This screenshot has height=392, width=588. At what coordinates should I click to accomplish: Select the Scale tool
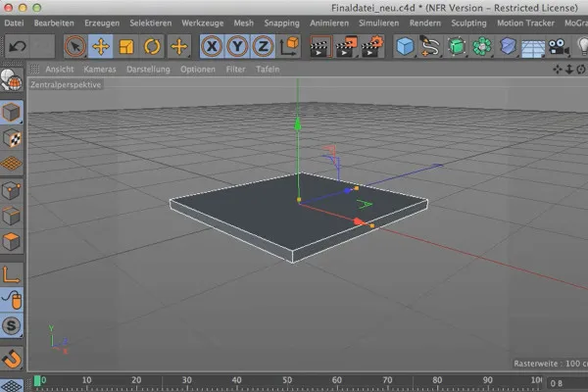126,46
